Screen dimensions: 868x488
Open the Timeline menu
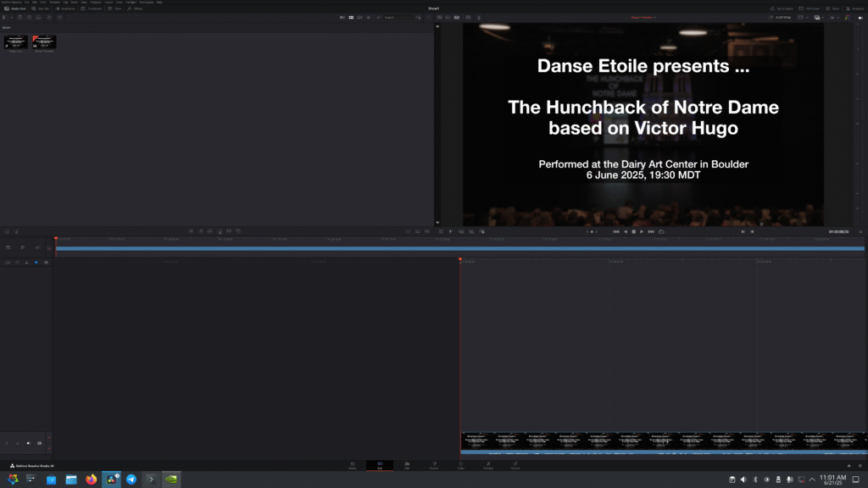point(55,3)
